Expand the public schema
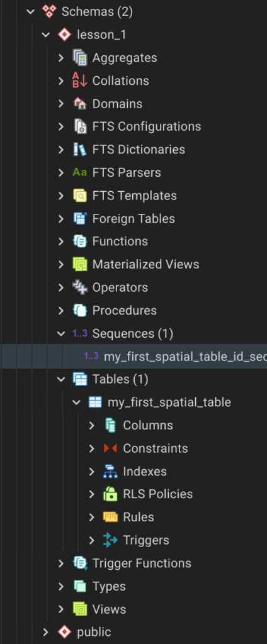This screenshot has height=644, width=267. coord(46,632)
